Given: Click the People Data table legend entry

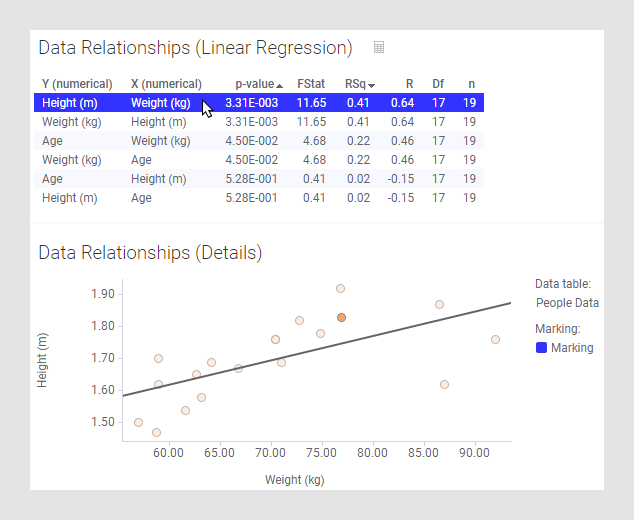Looking at the screenshot, I should (x=567, y=303).
